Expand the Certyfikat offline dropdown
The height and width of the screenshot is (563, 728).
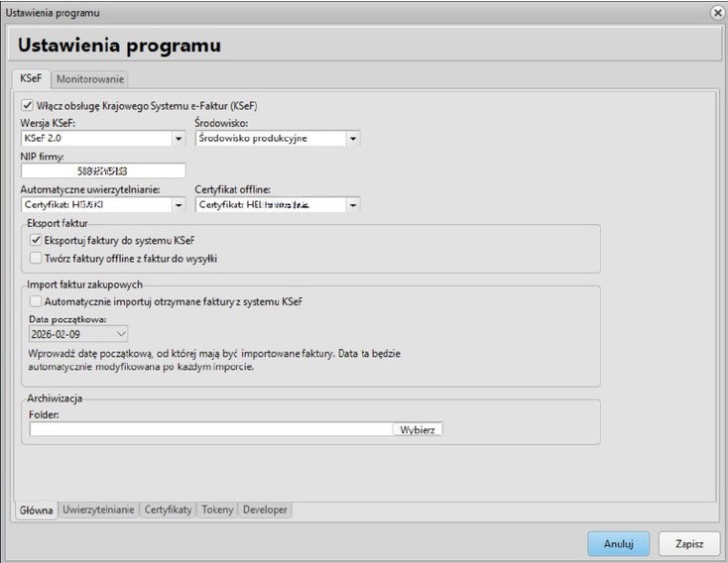click(x=353, y=205)
